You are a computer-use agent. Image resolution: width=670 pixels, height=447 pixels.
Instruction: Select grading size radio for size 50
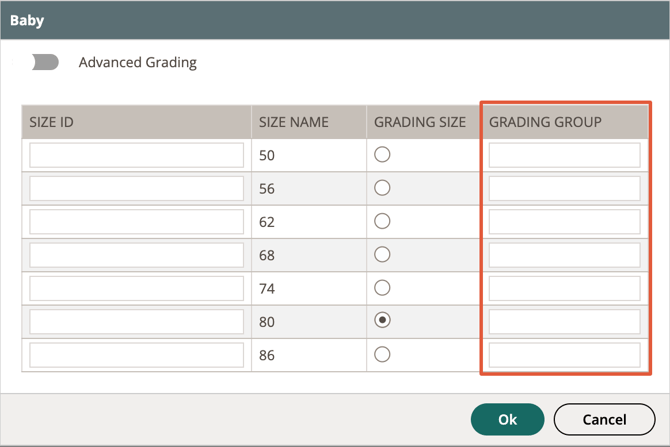pos(382,154)
